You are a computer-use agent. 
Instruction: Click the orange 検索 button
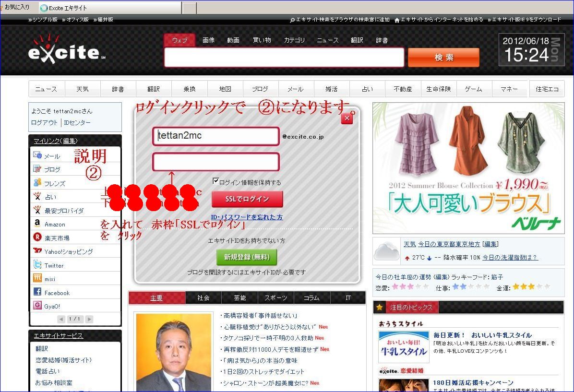tap(443, 58)
